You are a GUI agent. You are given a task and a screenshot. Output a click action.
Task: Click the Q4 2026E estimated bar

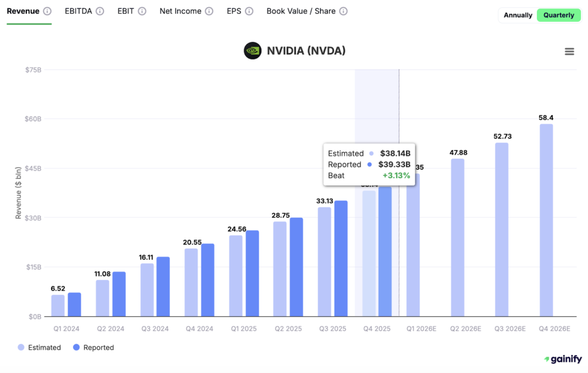pyautogui.click(x=546, y=220)
